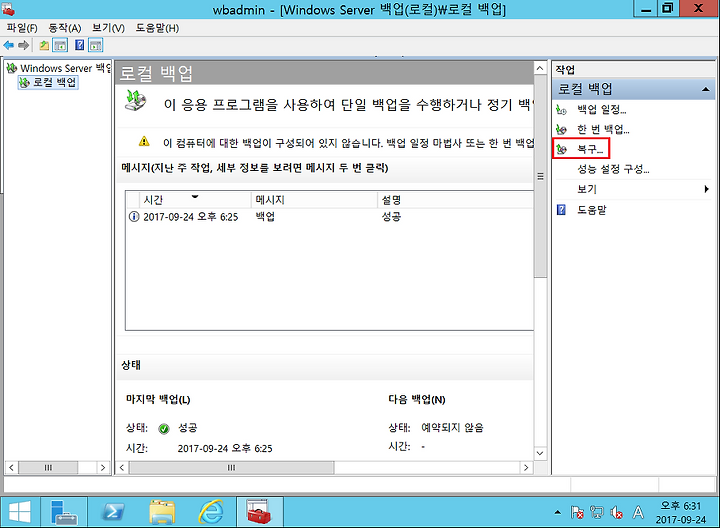Screen dimensions: 720x528
Task: Click the 성공 description cell in the messages table
Action: [x=391, y=217]
